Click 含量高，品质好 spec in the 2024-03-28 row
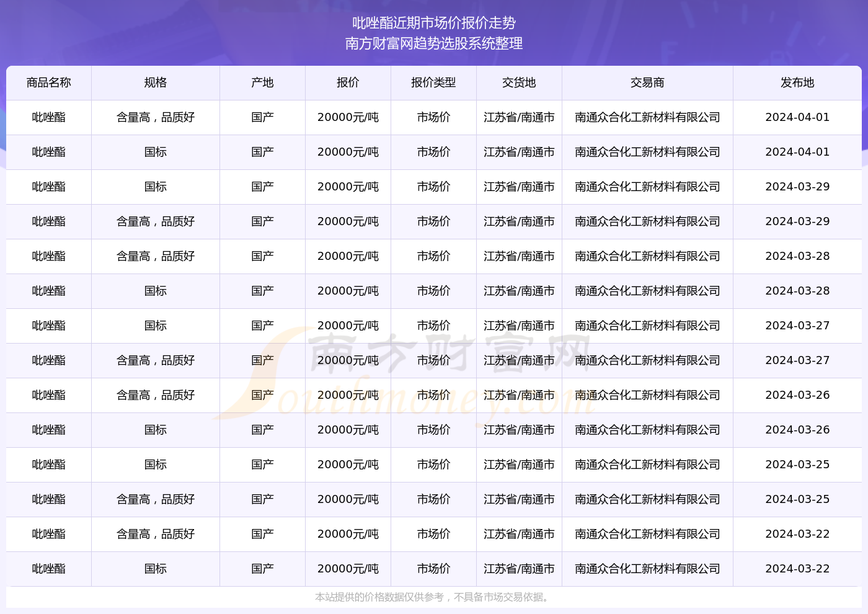 tap(156, 256)
